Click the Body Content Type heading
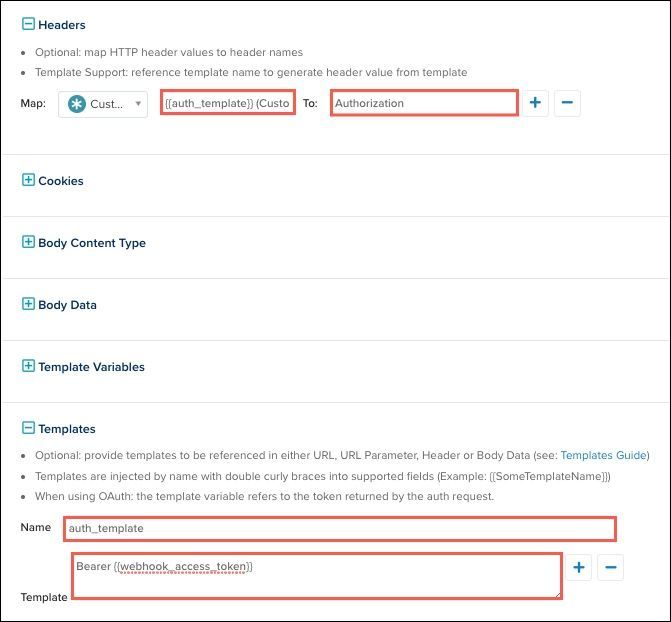 [x=92, y=243]
